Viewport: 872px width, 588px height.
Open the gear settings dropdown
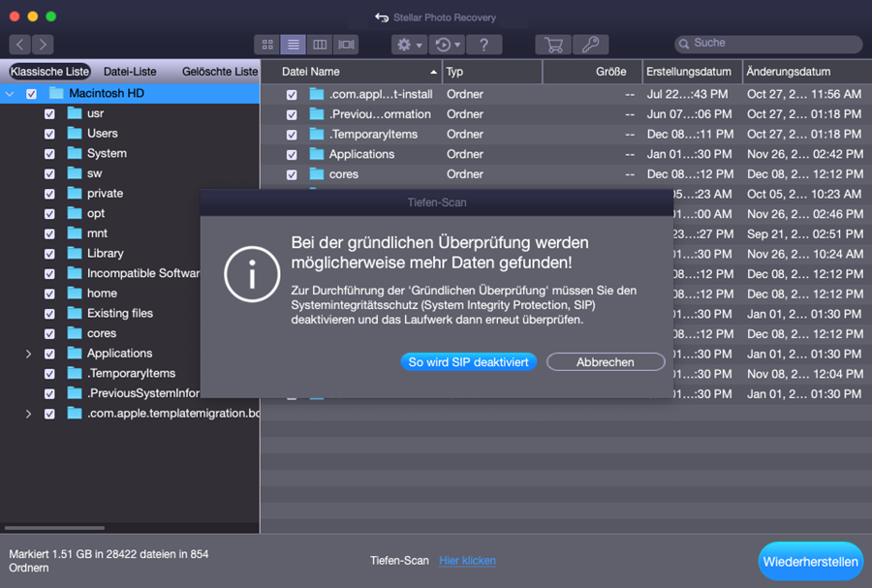coord(407,45)
